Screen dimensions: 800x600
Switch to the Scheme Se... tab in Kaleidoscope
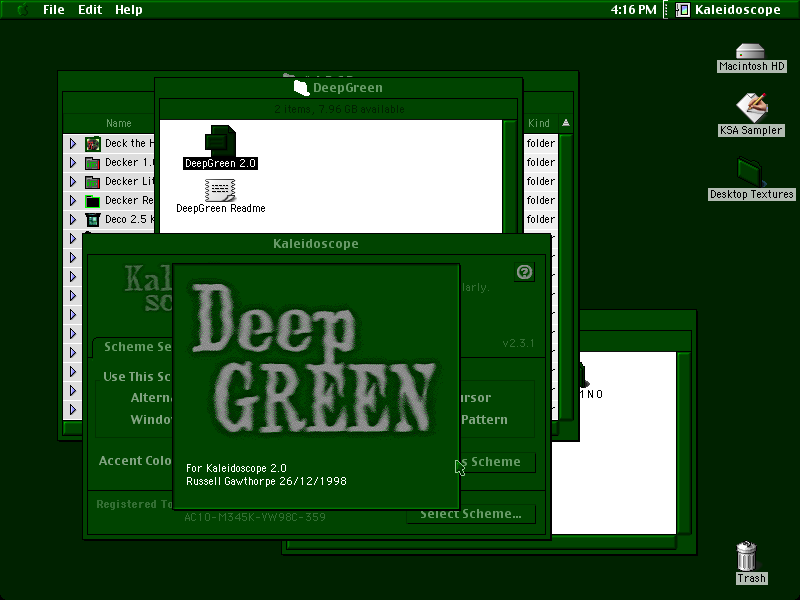[x=133, y=347]
